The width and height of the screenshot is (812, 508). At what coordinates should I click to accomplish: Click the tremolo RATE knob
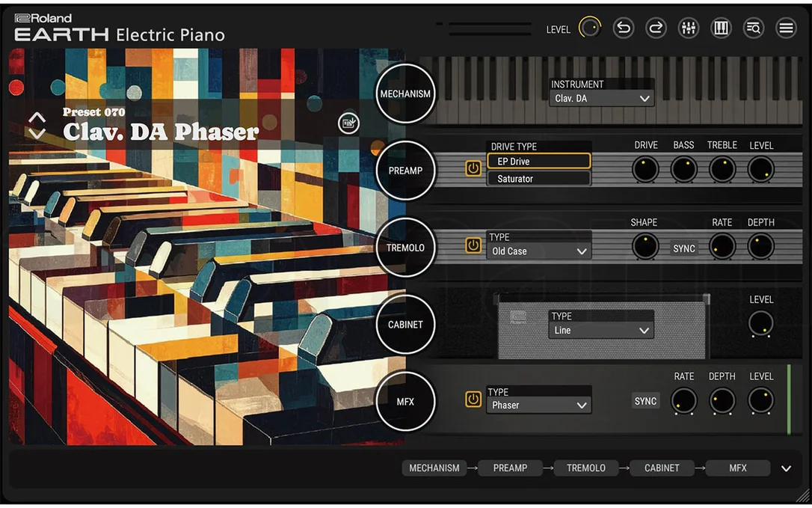722,246
